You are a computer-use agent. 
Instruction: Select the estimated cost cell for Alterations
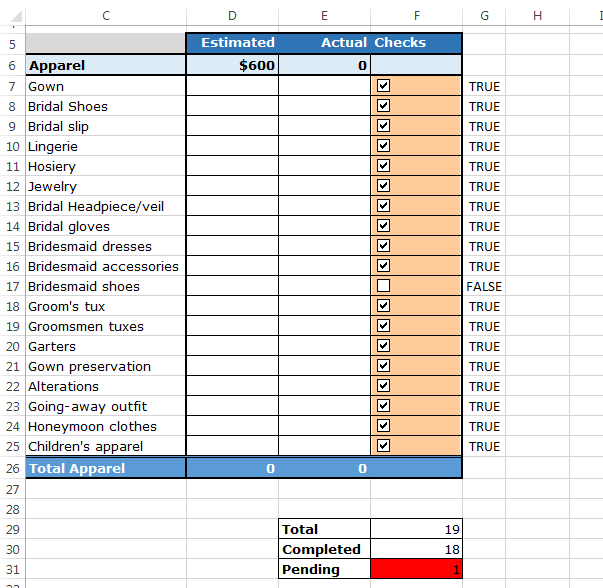click(232, 386)
